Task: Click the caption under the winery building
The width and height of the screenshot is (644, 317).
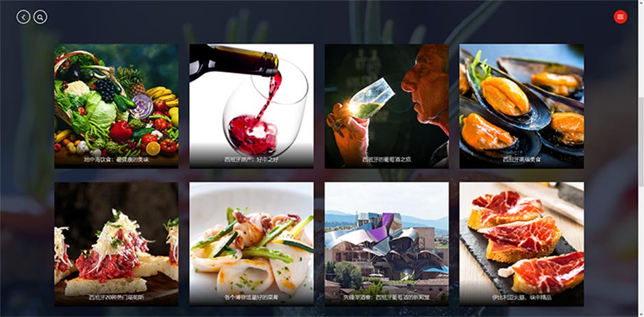Action: (386, 297)
